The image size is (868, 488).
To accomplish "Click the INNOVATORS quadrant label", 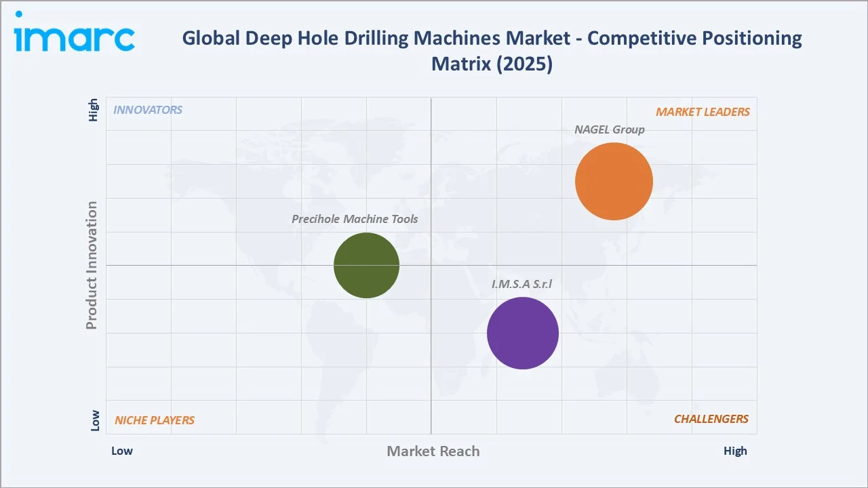I will 148,110.
